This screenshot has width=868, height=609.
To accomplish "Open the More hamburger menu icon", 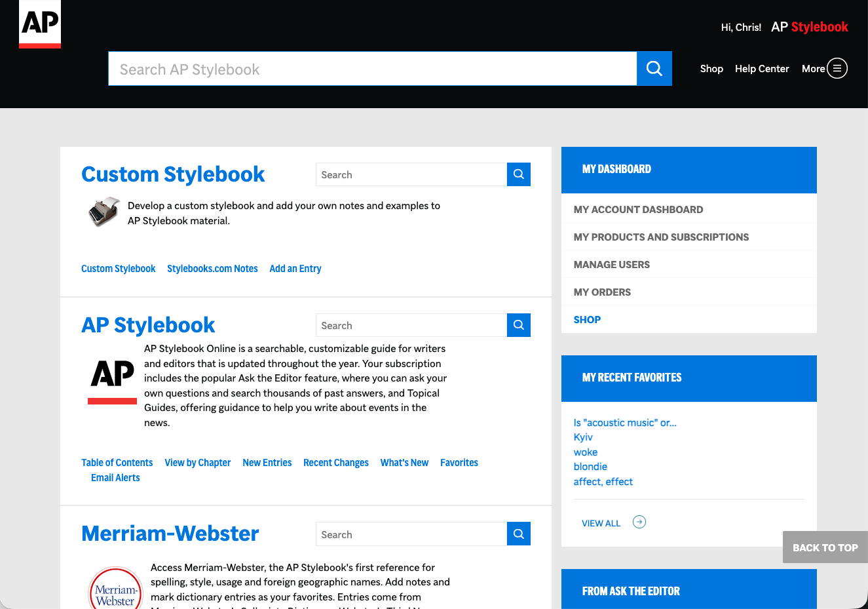I will [837, 68].
